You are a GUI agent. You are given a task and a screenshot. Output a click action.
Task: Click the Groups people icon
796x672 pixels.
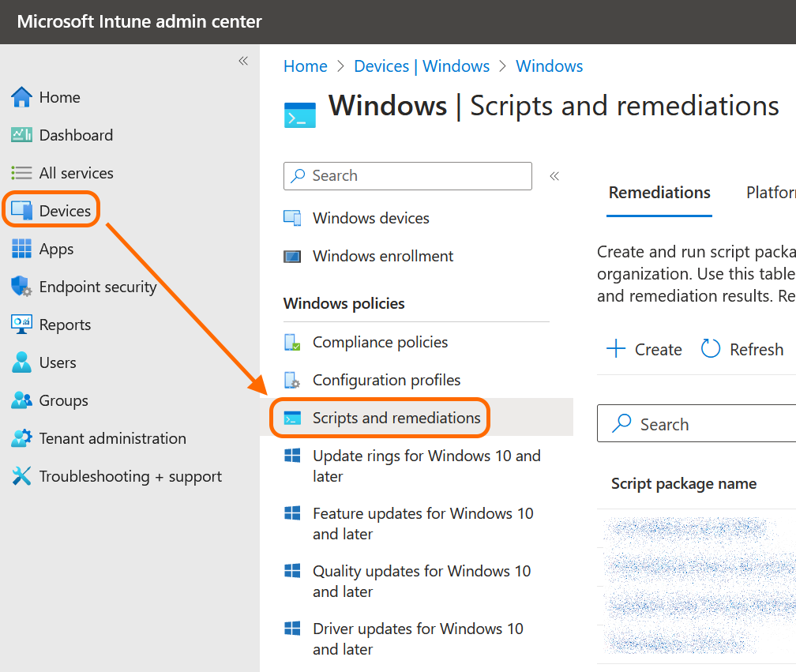tap(22, 400)
